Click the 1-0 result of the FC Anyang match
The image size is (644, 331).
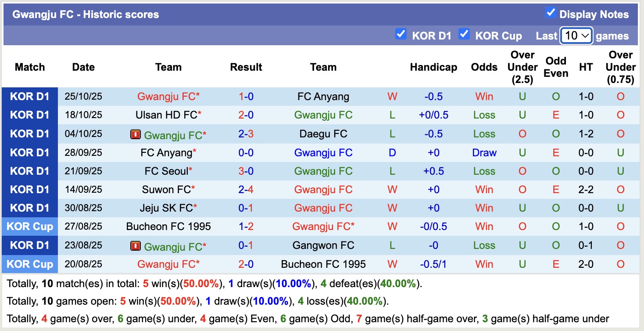tap(246, 96)
